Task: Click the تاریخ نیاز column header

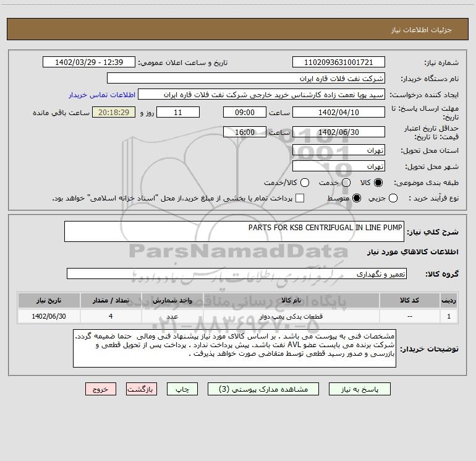Action: coord(49,301)
